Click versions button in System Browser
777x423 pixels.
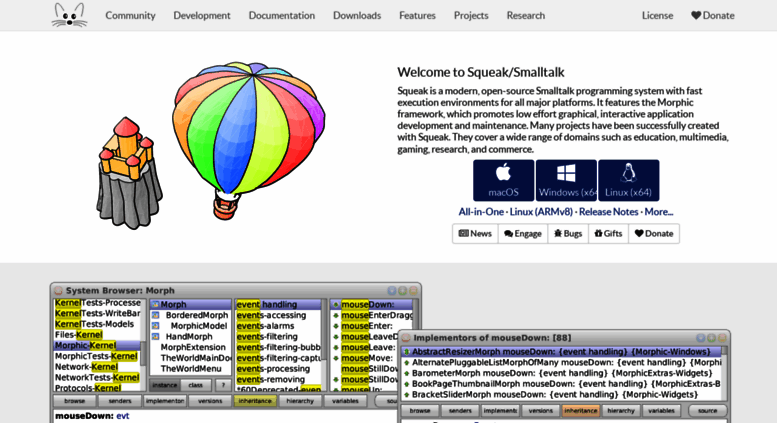pyautogui.click(x=210, y=401)
